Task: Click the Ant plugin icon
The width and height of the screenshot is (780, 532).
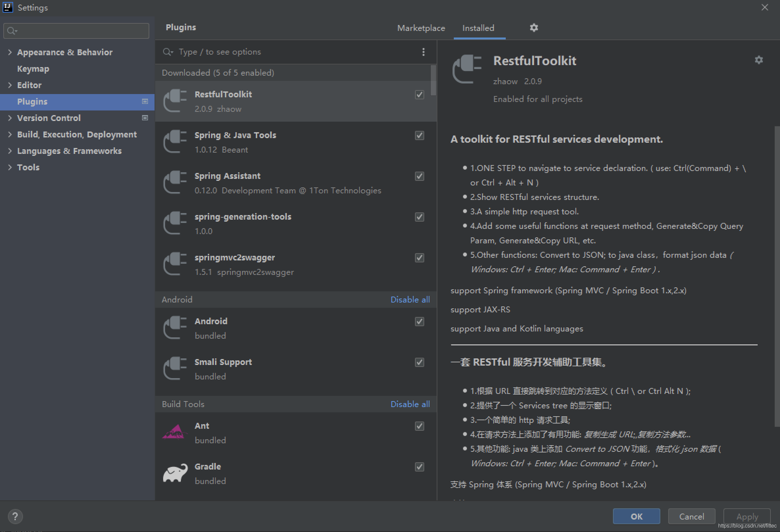Action: pos(175,432)
